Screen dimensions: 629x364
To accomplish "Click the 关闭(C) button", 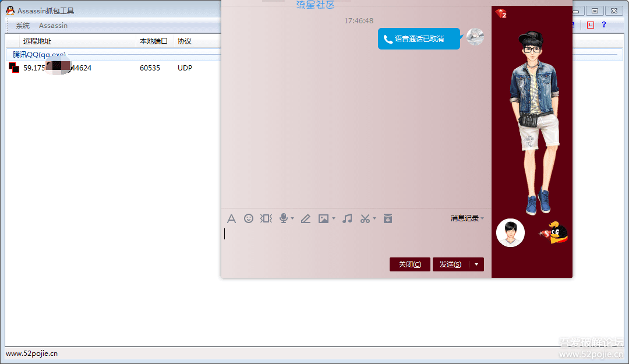I will (x=410, y=264).
